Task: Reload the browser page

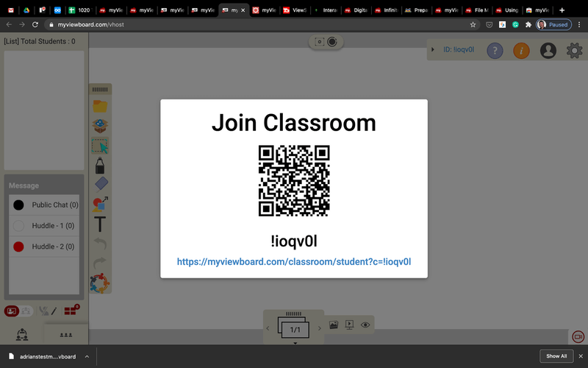Action: coord(35,25)
